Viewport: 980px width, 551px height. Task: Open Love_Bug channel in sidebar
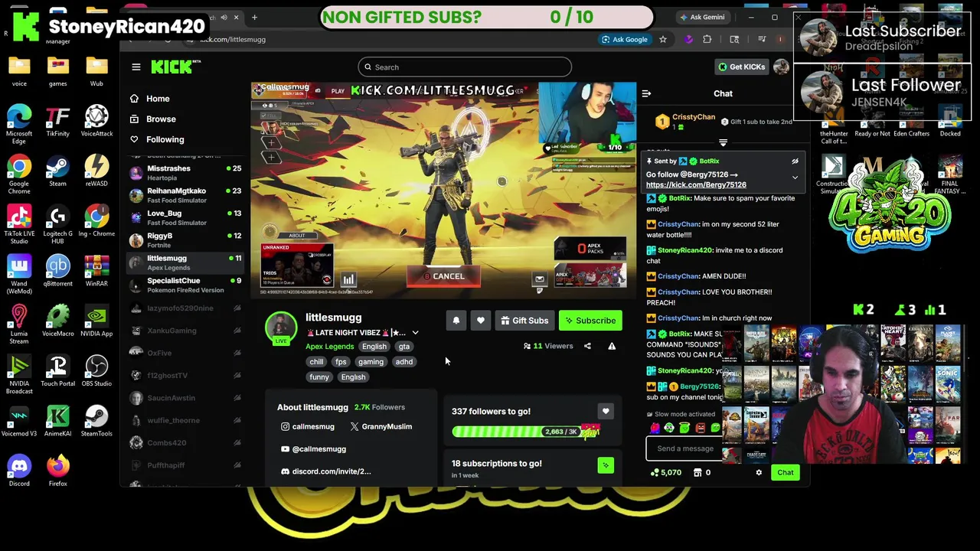tap(184, 217)
